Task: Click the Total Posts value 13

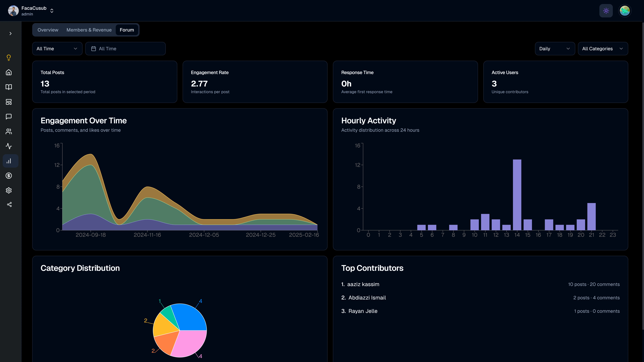Action: click(x=45, y=84)
